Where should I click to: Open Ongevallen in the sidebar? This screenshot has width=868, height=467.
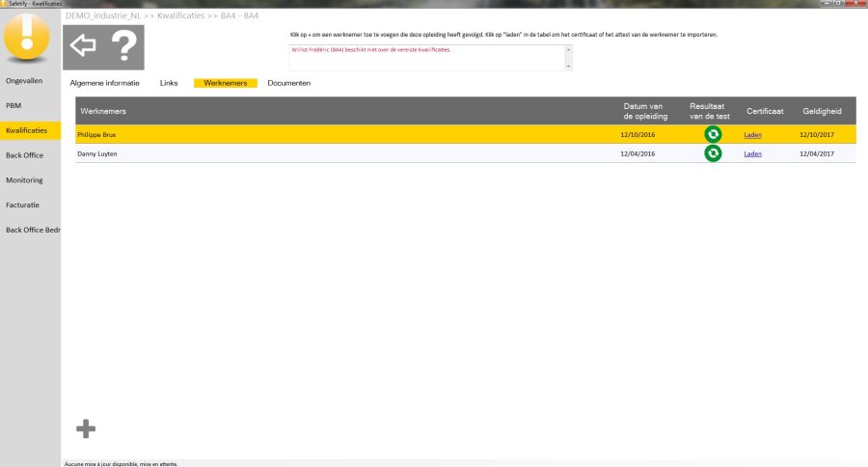coord(24,79)
